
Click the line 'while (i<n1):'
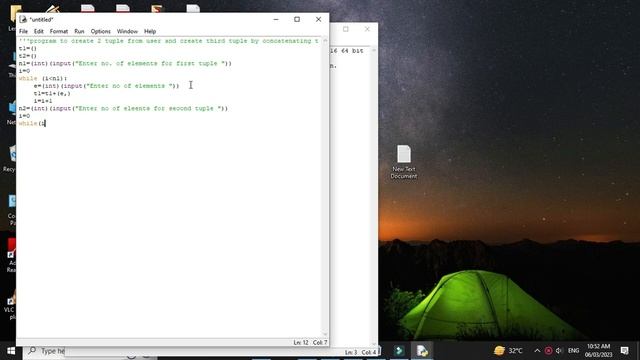pyautogui.click(x=43, y=78)
